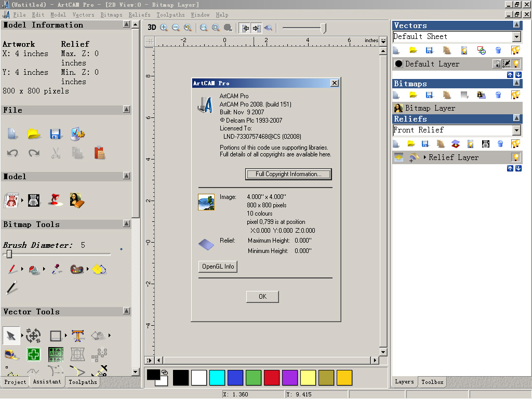The height and width of the screenshot is (399, 532).
Task: Swap primary and secondary colours
Action: point(165,372)
